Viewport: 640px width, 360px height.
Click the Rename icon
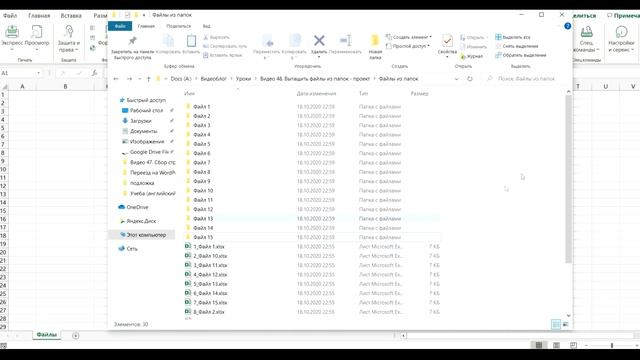[x=345, y=44]
